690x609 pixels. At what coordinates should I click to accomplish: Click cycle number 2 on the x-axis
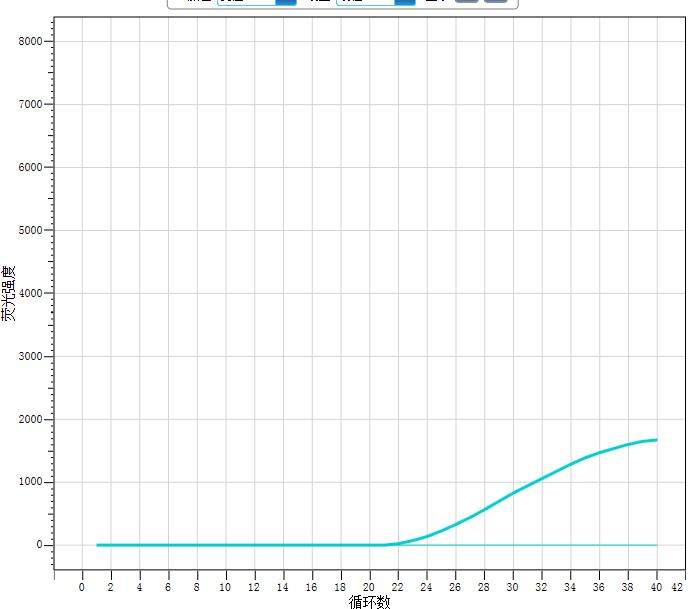(x=110, y=587)
